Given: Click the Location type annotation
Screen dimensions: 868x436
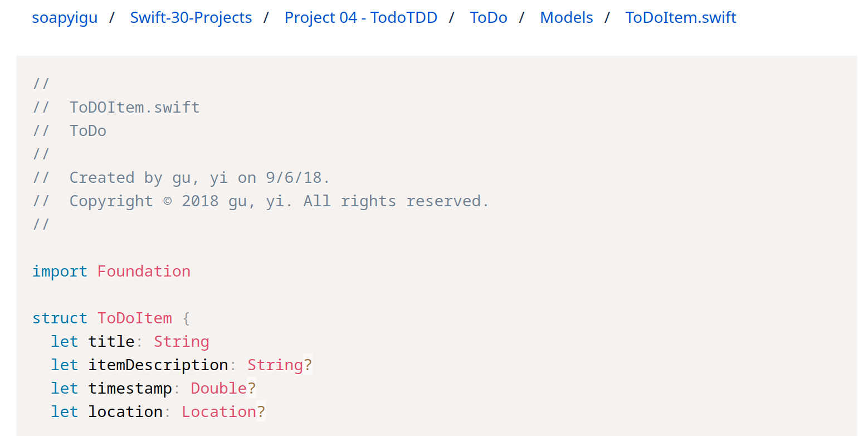Looking at the screenshot, I should 218,412.
